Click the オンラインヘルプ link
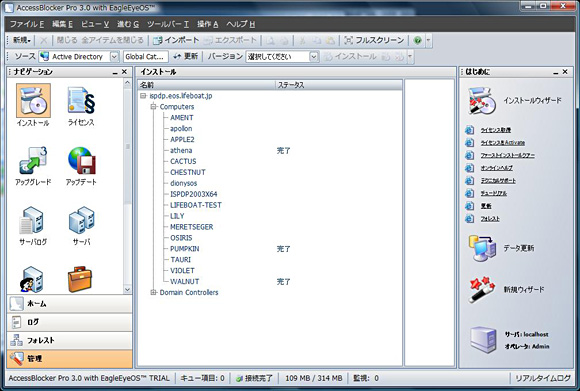 click(x=496, y=168)
